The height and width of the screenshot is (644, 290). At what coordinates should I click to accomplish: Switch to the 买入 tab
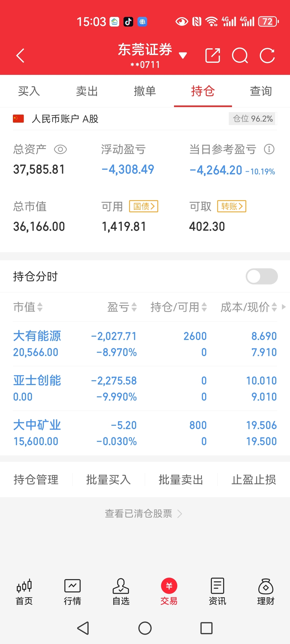[29, 91]
